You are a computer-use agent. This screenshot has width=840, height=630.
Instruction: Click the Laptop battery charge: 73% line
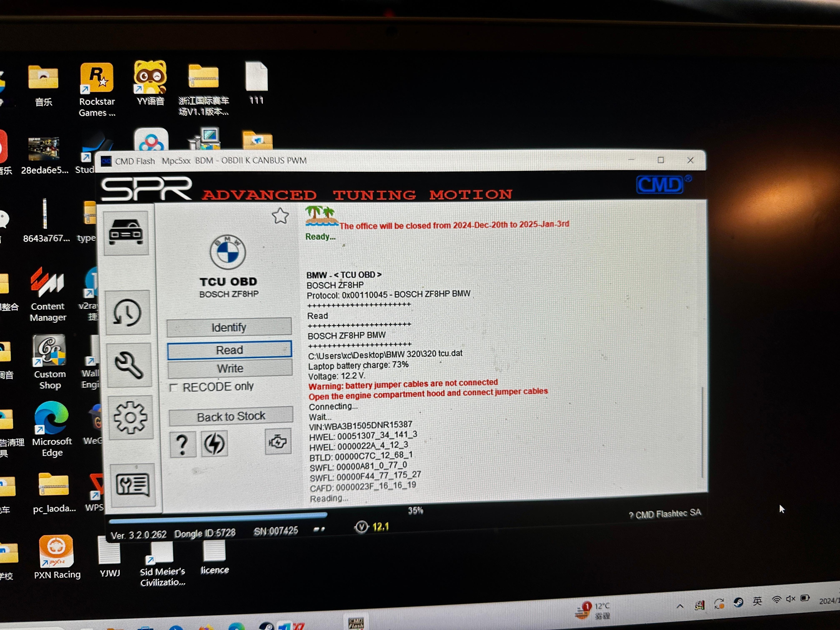(358, 365)
